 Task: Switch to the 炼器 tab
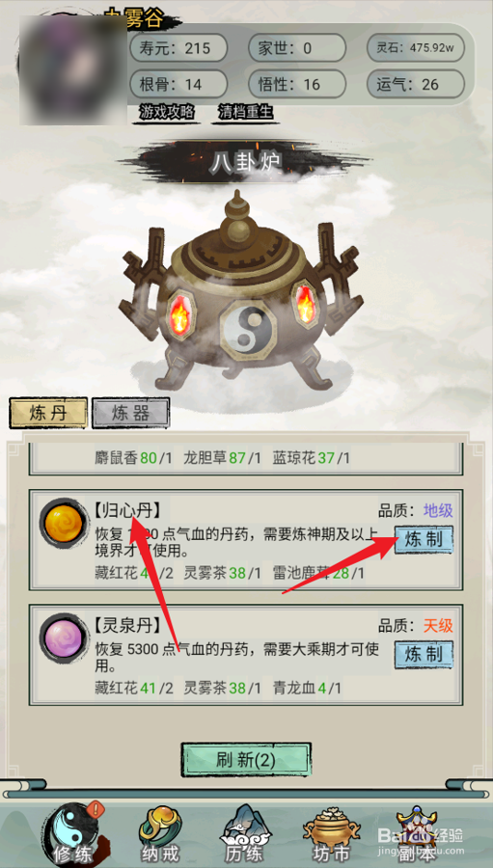[130, 413]
